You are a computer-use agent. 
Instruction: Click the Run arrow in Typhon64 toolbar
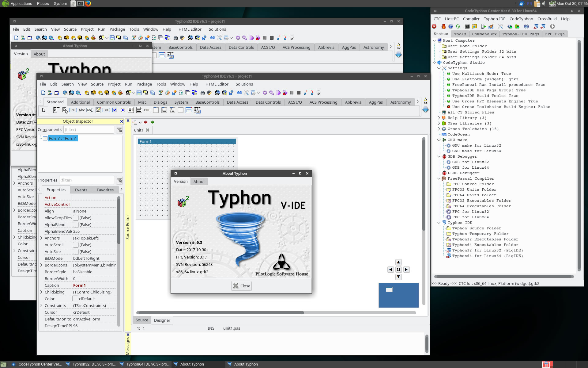[x=278, y=93]
